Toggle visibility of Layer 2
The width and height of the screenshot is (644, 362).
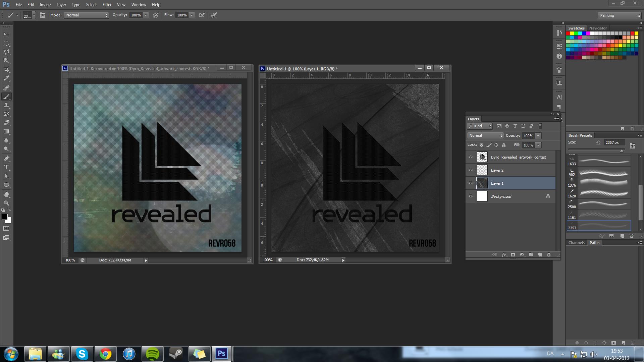click(471, 170)
